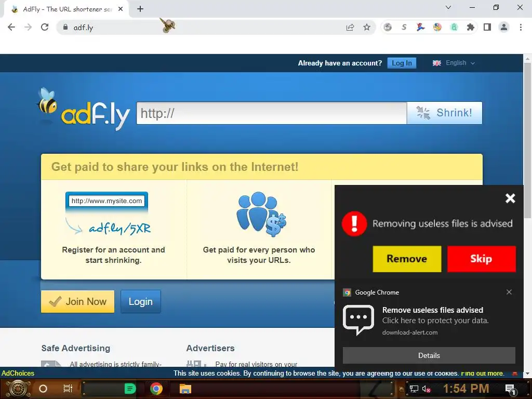Click the people with dollar signs icon
Screen dimensions: 532x399
261,214
